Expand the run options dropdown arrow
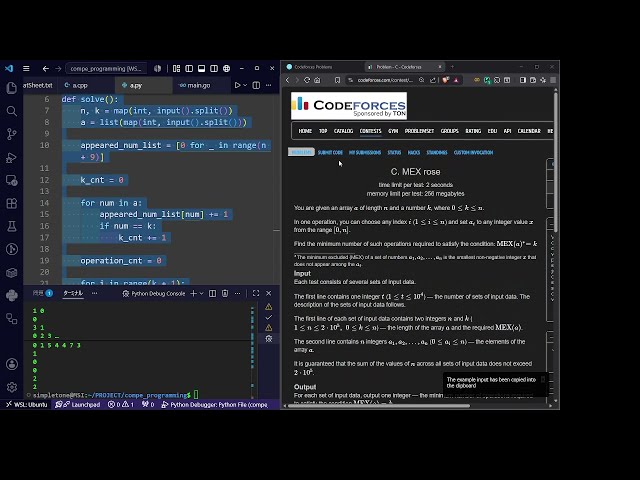The height and width of the screenshot is (480, 640). coord(245,85)
